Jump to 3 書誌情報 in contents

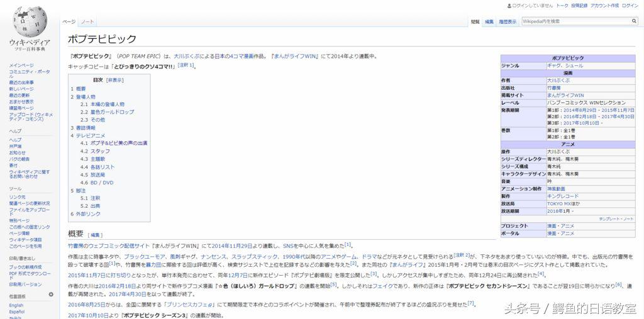83,128
